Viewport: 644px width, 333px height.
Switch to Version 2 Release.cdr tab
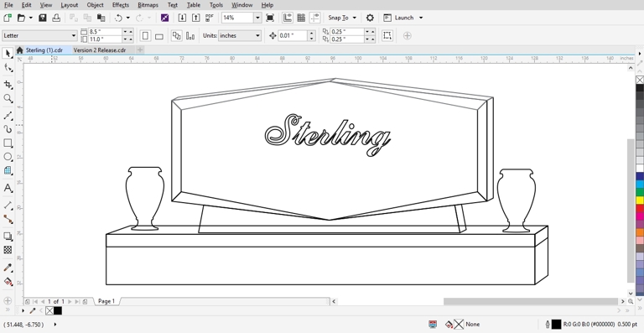(100, 50)
